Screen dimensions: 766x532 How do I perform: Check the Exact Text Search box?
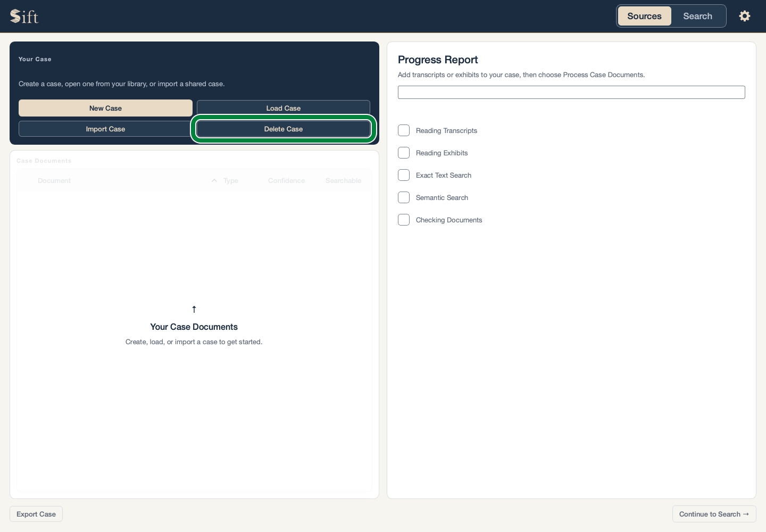[404, 175]
